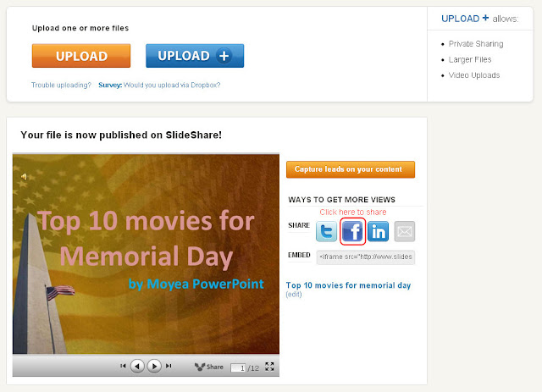Viewport: 542px width, 392px height.
Task: Click the WAYS TO GET MORE VIEWS heading
Action: [x=341, y=200]
